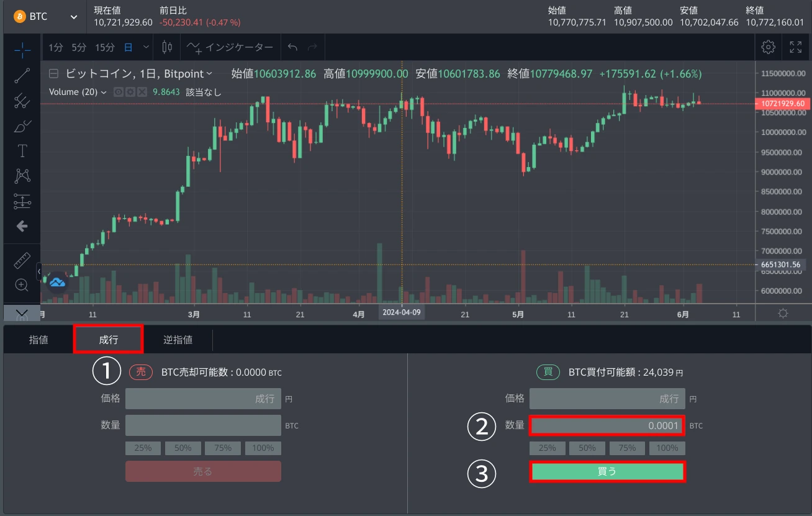812x516 pixels.
Task: Select the pitchfork drawing tool
Action: (22, 101)
